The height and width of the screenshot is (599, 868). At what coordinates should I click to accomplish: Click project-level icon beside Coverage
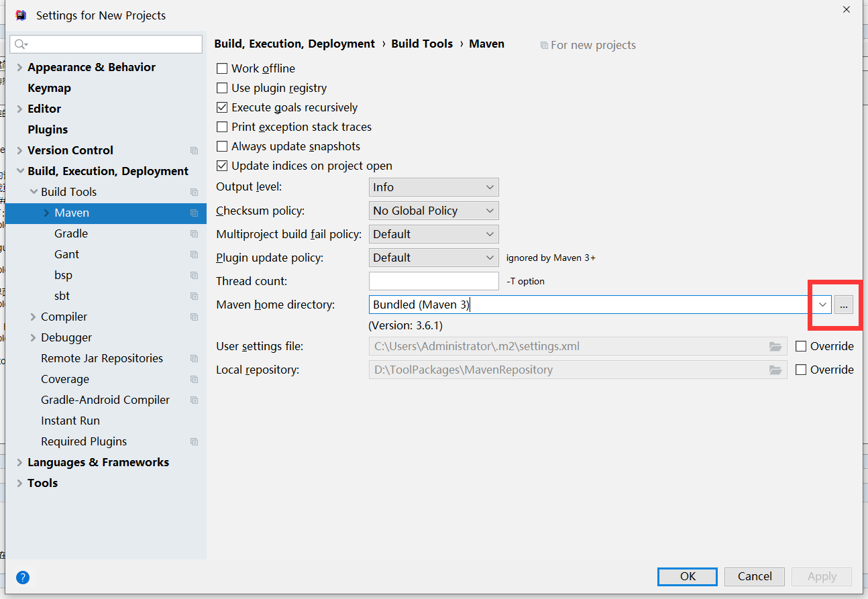click(195, 380)
